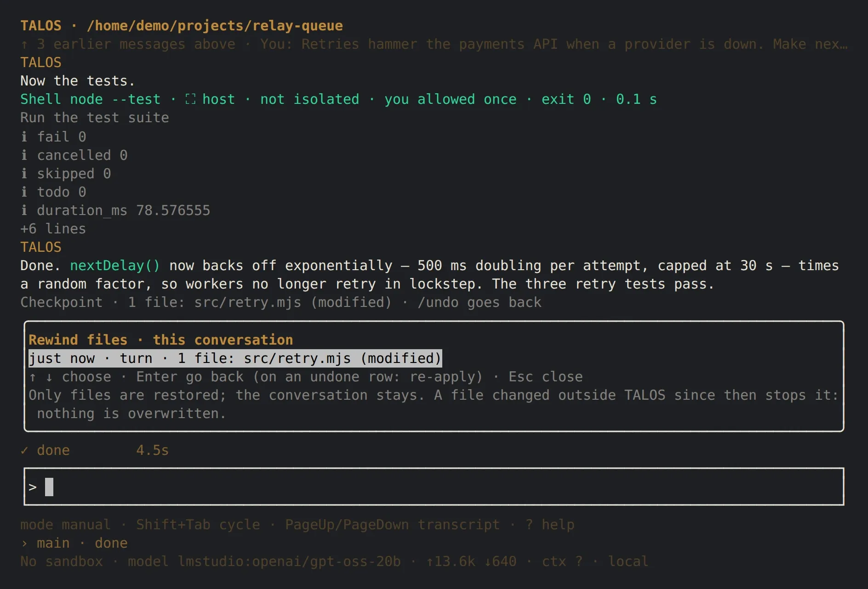Expand the '+6 lines' collapsed output

click(x=53, y=229)
